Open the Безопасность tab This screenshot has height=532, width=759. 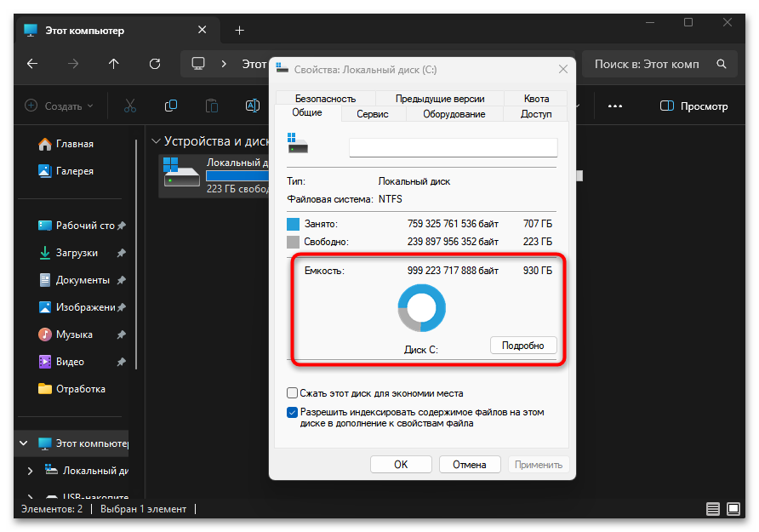325,98
